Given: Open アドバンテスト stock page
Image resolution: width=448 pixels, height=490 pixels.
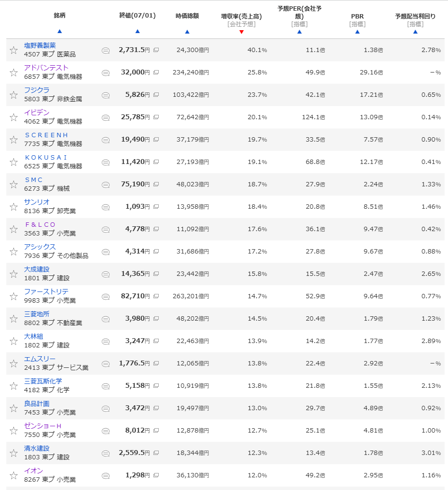Looking at the screenshot, I should [46, 68].
